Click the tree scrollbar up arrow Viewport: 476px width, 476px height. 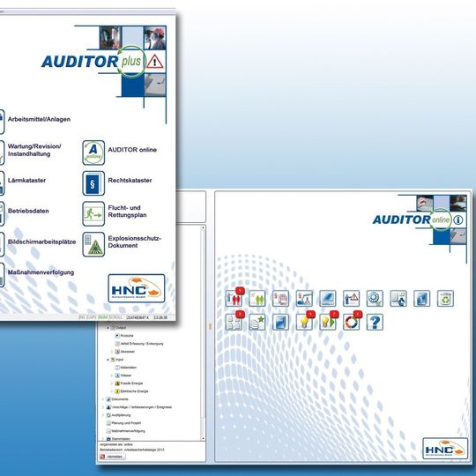[203, 227]
